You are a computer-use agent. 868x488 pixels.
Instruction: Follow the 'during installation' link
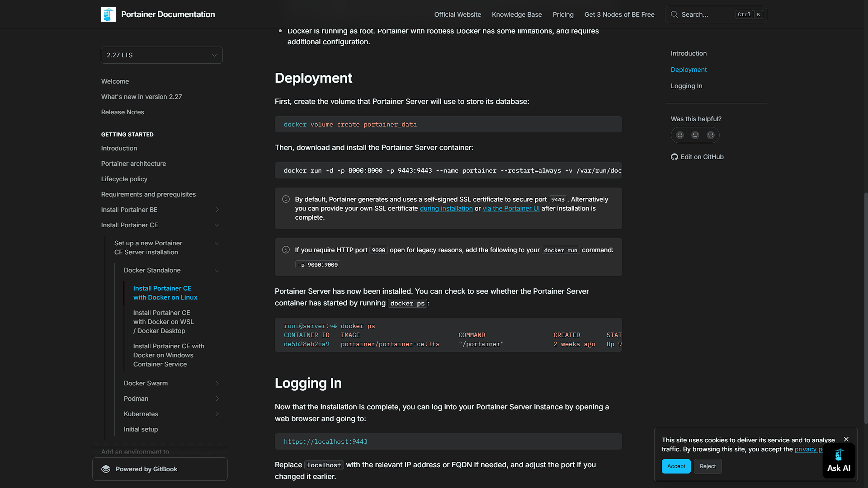[446, 208]
